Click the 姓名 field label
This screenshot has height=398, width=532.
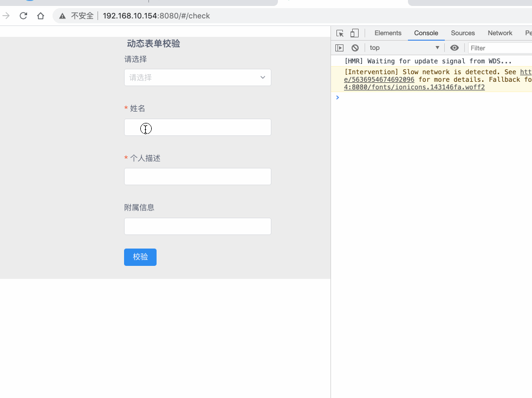138,108
